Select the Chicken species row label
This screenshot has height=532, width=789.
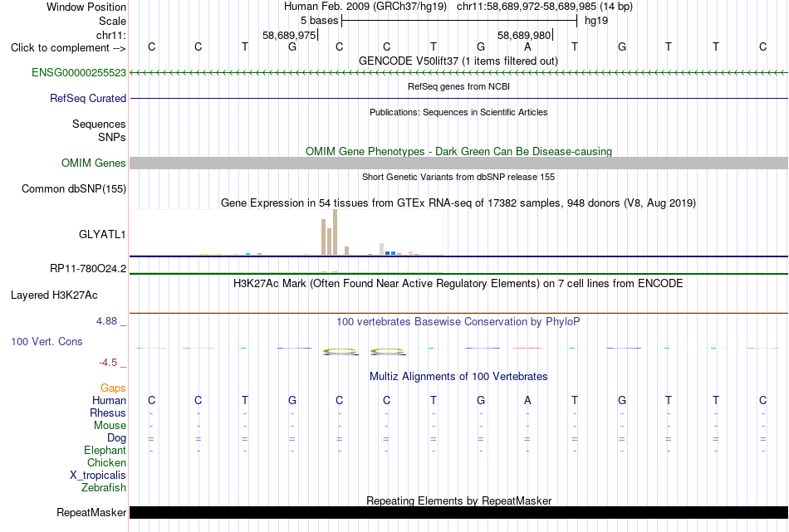(x=106, y=462)
